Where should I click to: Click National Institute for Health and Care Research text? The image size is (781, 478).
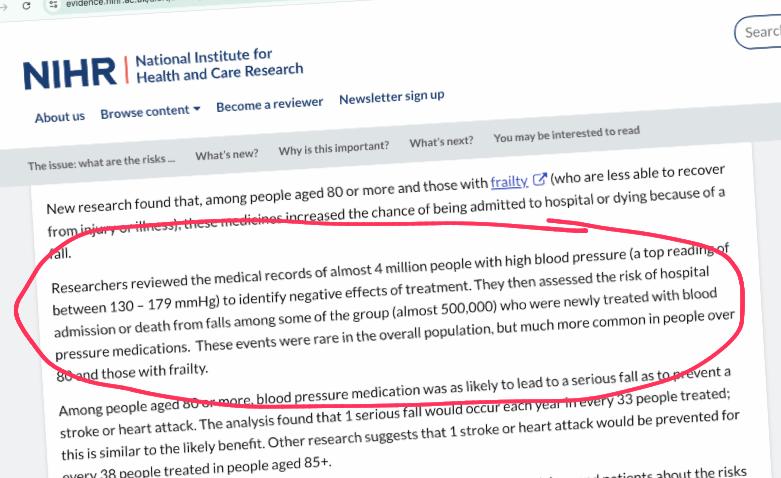tap(218, 66)
